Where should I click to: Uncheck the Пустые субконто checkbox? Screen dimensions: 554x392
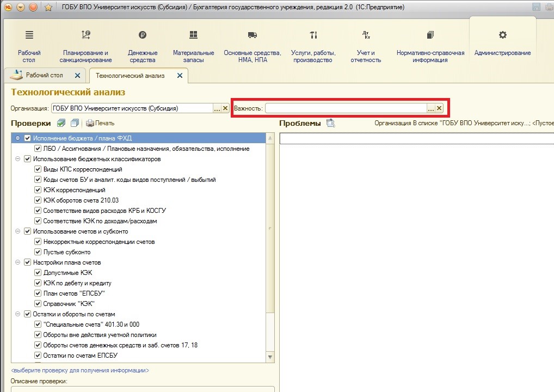coord(38,252)
